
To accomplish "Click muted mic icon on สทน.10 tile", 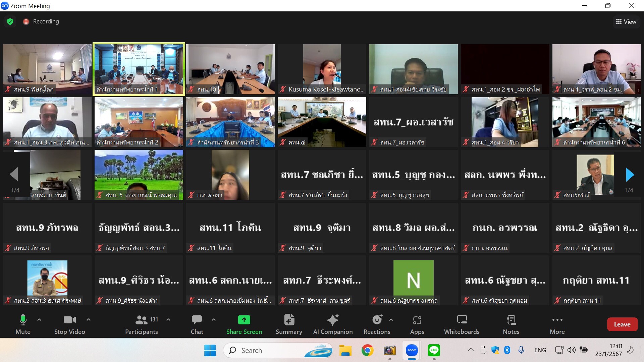I will pyautogui.click(x=192, y=89).
